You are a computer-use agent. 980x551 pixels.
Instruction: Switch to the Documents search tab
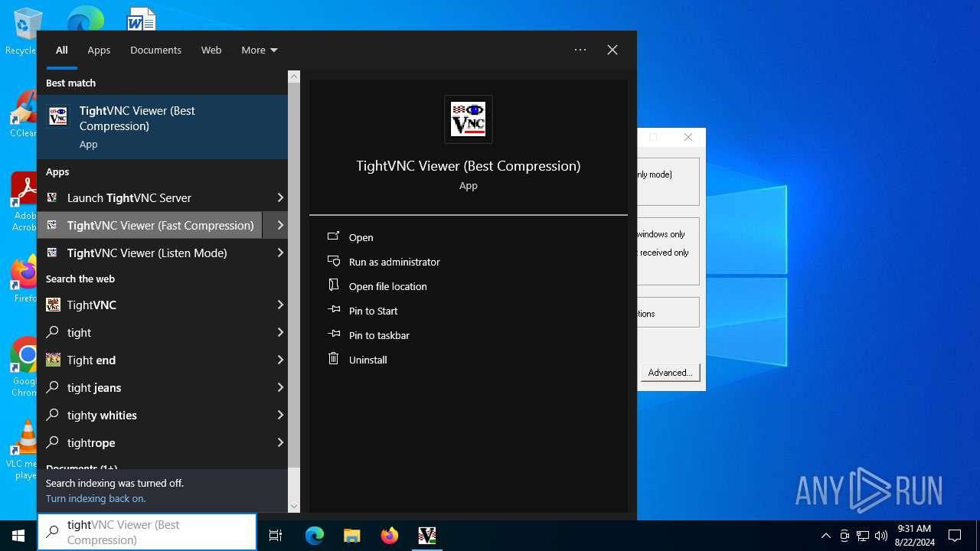pos(155,50)
